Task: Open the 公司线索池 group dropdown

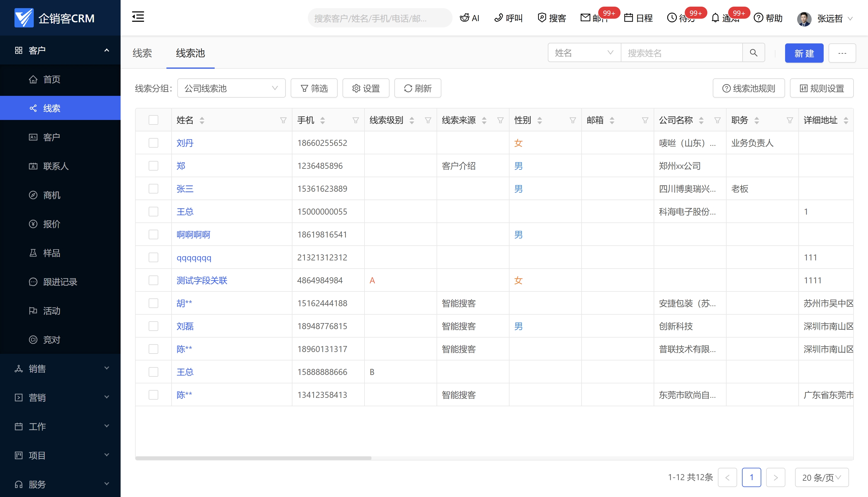Action: 231,88
